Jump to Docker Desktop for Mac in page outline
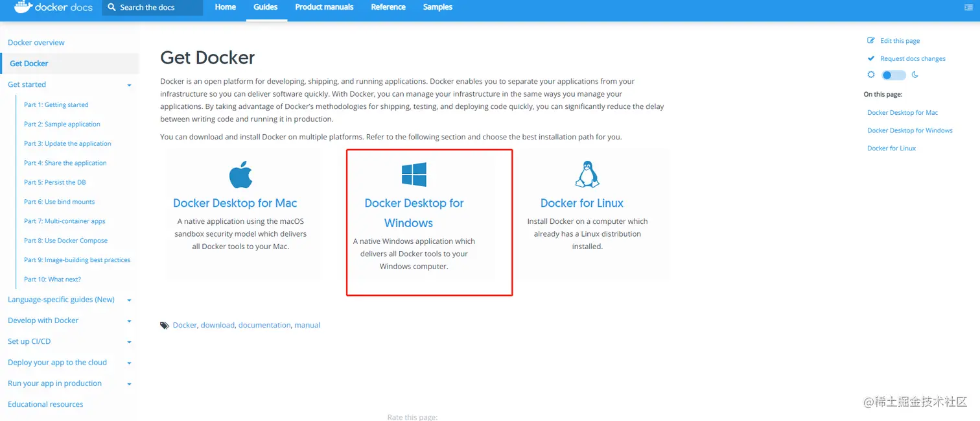This screenshot has width=980, height=421. click(902, 113)
